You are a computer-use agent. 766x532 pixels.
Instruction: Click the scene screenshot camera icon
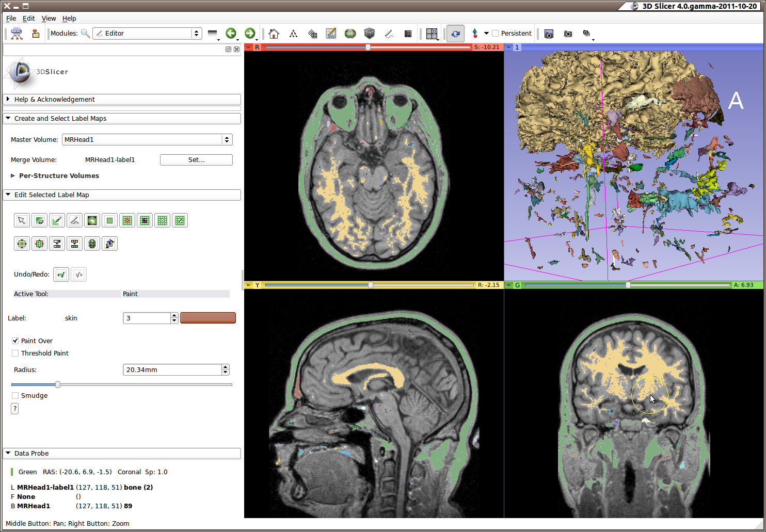(x=568, y=34)
